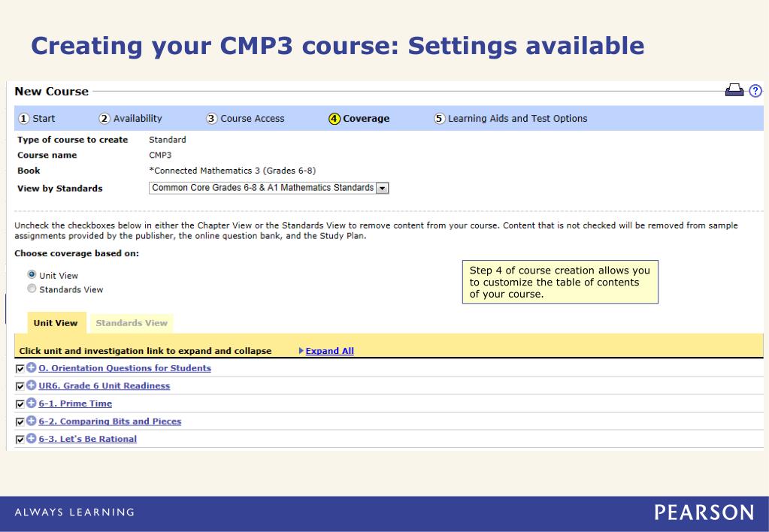The height and width of the screenshot is (532, 769).
Task: Go to Learning Aids and Test Options step
Action: click(518, 119)
